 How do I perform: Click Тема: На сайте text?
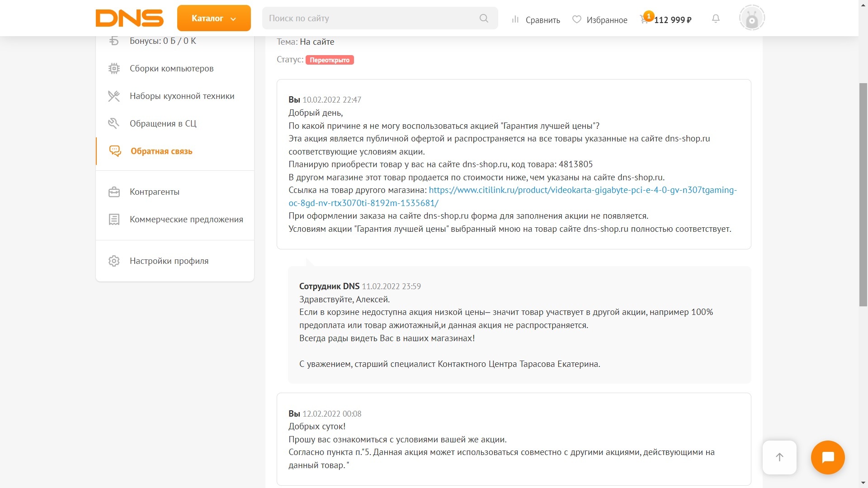point(305,42)
